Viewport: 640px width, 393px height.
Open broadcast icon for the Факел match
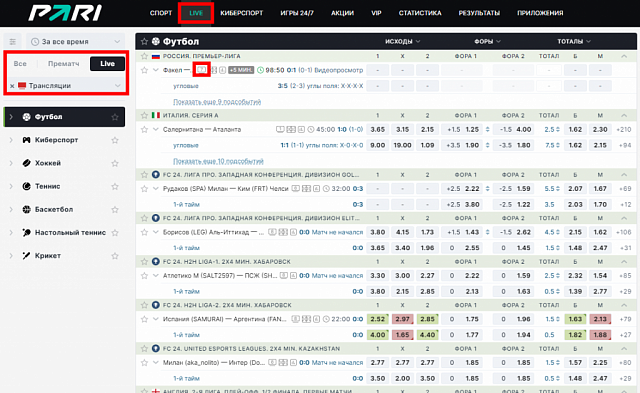(201, 70)
